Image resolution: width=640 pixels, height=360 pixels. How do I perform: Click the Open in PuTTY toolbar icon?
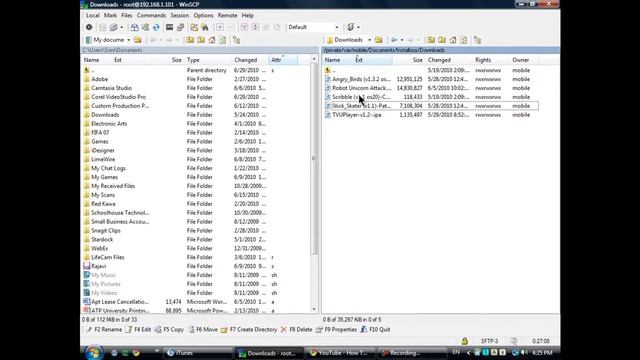pos(180,27)
